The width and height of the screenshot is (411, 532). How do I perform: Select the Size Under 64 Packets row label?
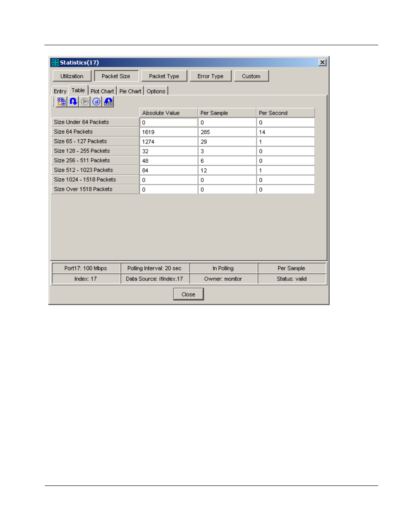95,122
